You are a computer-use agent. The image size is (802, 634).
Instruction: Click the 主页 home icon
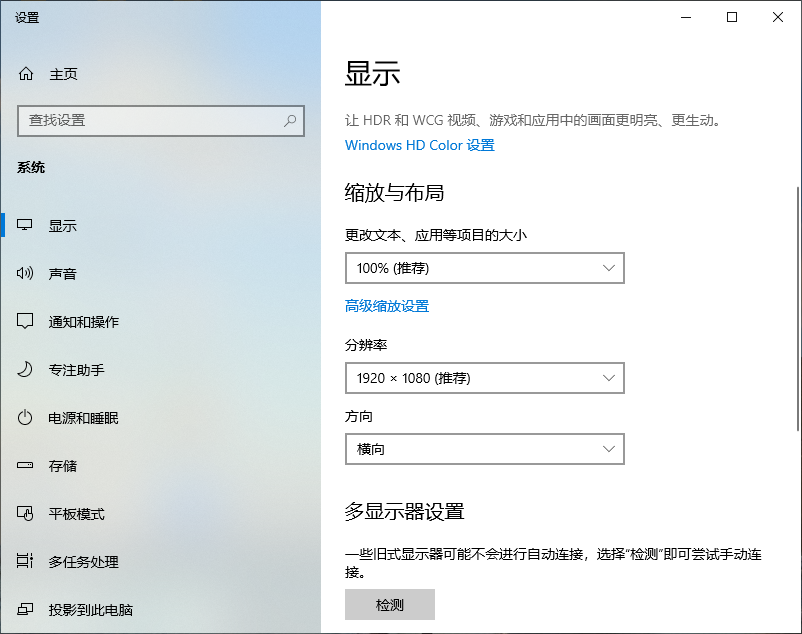coord(26,74)
